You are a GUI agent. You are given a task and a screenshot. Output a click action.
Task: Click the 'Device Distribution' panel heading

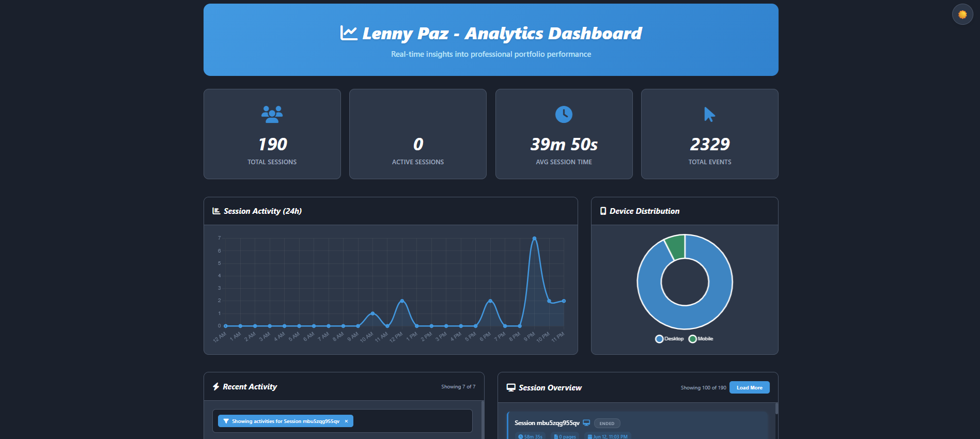pyautogui.click(x=644, y=211)
